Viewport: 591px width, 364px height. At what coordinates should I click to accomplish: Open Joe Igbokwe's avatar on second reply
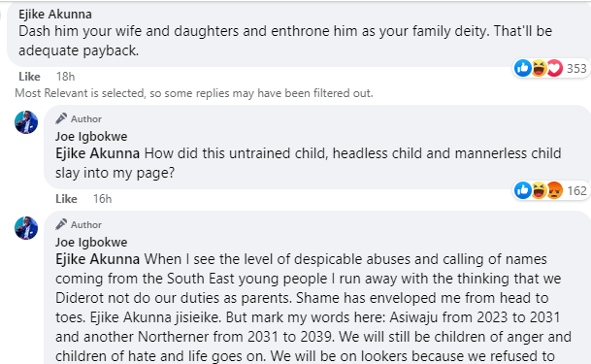point(26,228)
